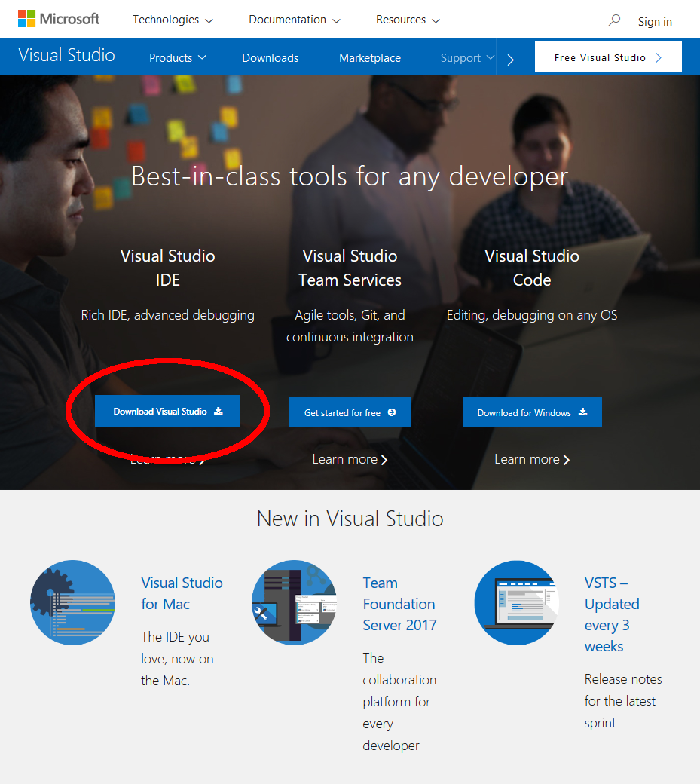Click the Best-in-class tools for any developer headline
The image size is (700, 784).
point(350,176)
